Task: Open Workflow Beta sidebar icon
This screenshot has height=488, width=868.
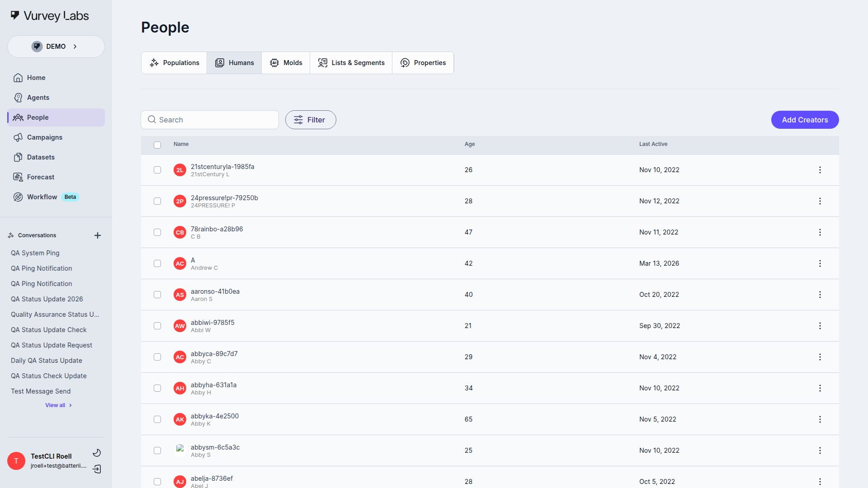Action: [x=18, y=197]
